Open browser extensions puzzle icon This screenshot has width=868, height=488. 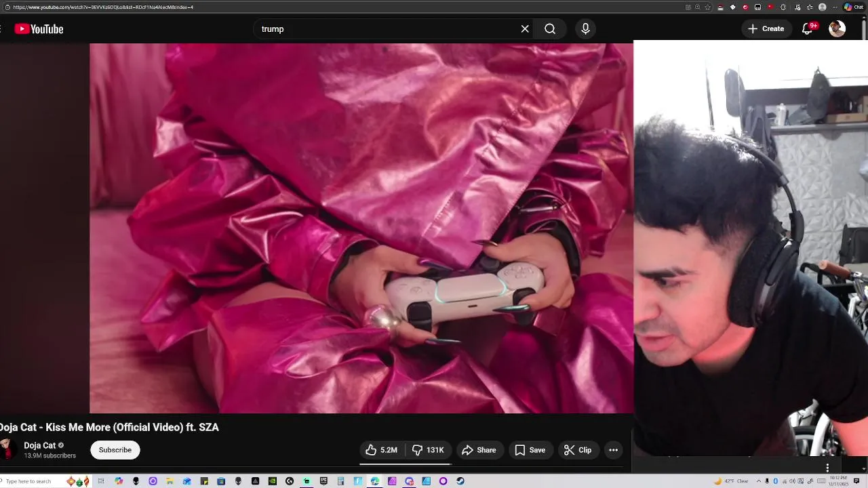coord(783,7)
